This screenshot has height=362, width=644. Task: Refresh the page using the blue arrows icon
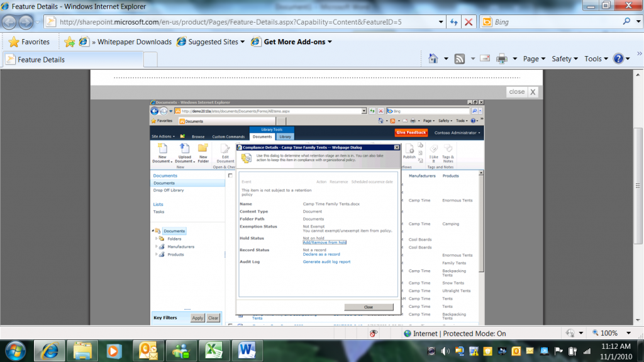point(454,22)
